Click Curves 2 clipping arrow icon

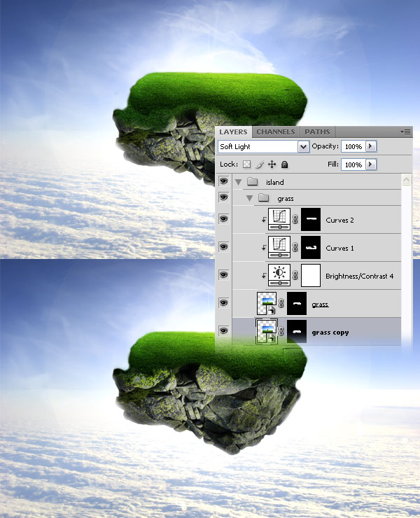264,219
